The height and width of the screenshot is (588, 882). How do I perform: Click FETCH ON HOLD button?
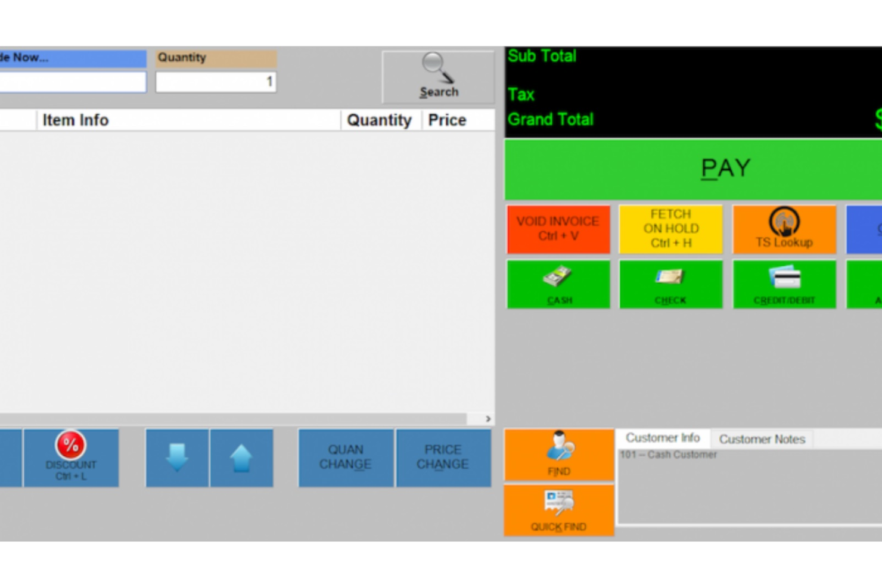coord(671,229)
